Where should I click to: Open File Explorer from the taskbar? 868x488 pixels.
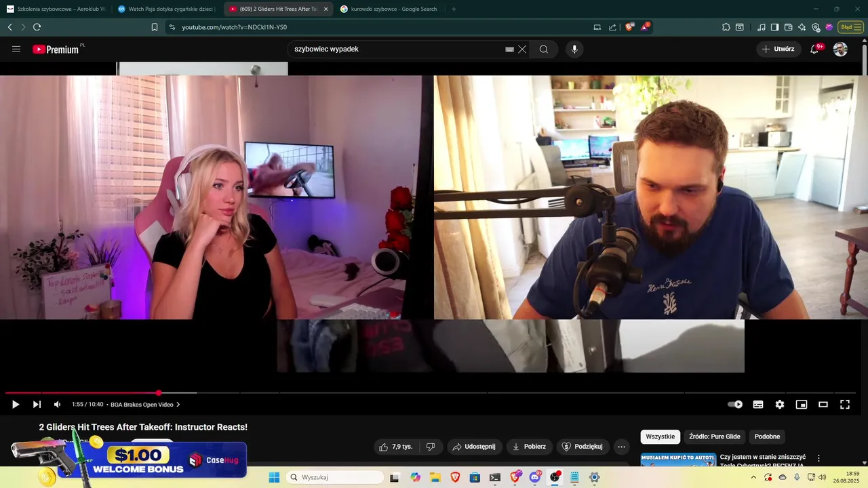click(435, 477)
